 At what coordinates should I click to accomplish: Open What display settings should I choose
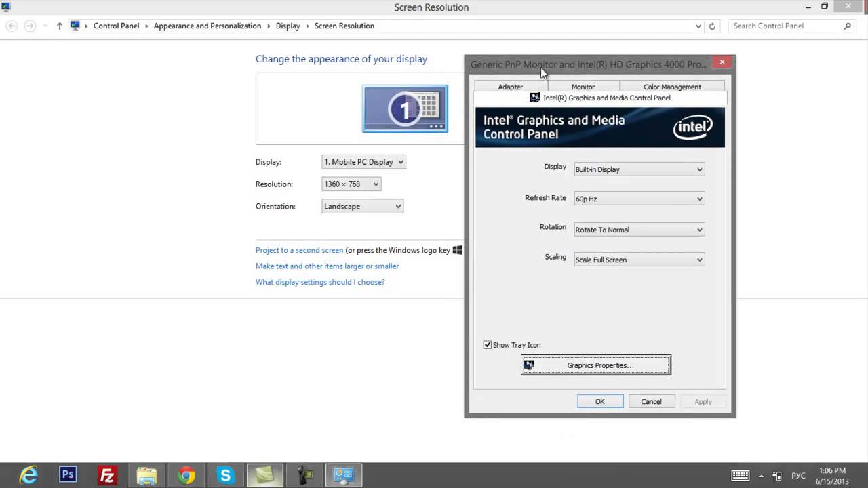pyautogui.click(x=320, y=282)
